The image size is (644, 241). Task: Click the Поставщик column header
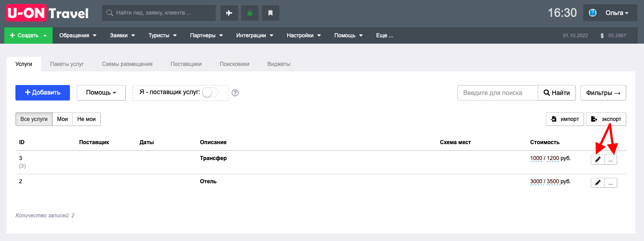(94, 142)
